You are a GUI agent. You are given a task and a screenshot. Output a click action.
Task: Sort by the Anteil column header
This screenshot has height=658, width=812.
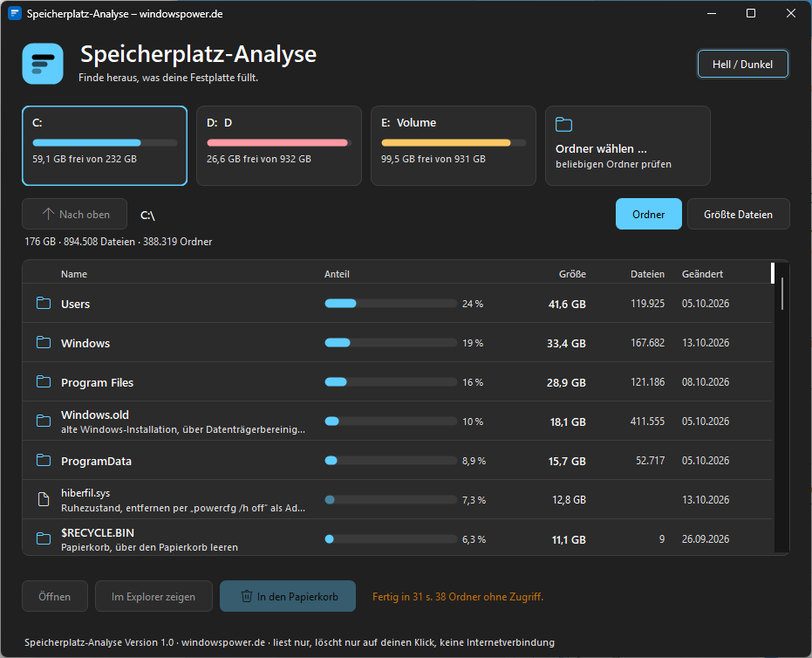pos(338,274)
